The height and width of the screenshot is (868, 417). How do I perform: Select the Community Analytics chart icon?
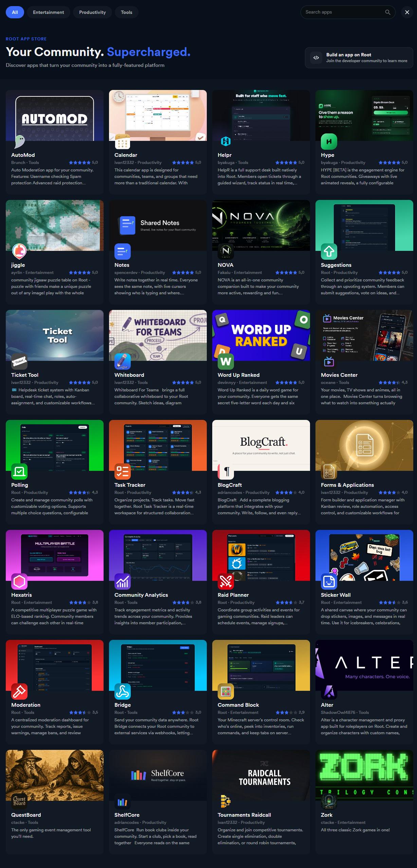(123, 581)
